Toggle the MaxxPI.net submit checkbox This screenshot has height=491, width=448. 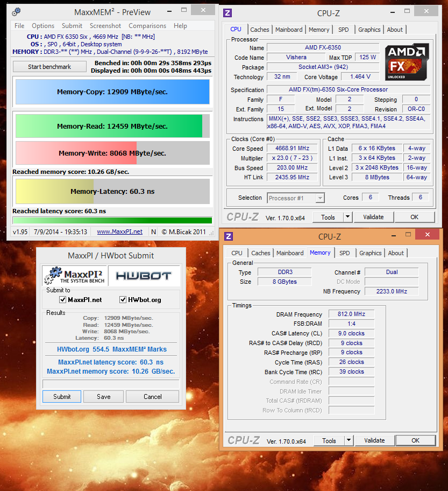point(62,300)
